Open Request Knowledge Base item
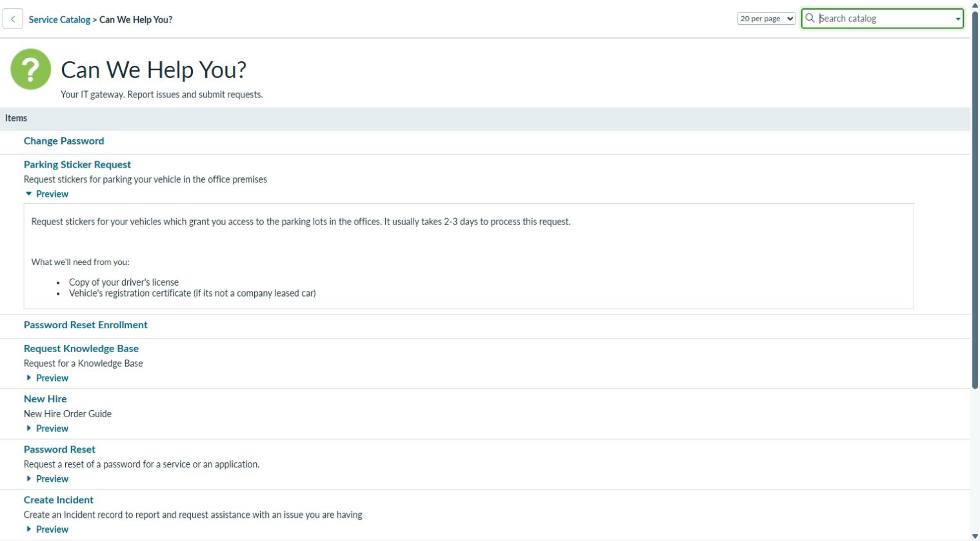Screen dimensions: 980x541 pyautogui.click(x=81, y=348)
